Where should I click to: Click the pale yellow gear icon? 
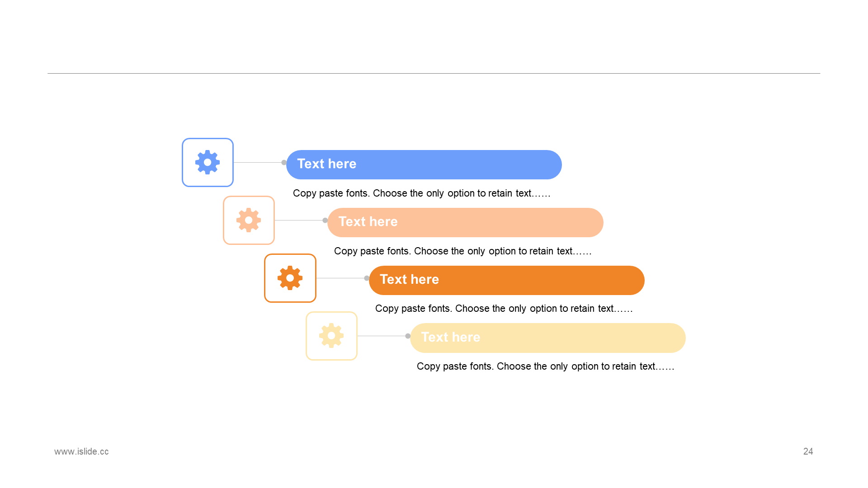pyautogui.click(x=331, y=336)
